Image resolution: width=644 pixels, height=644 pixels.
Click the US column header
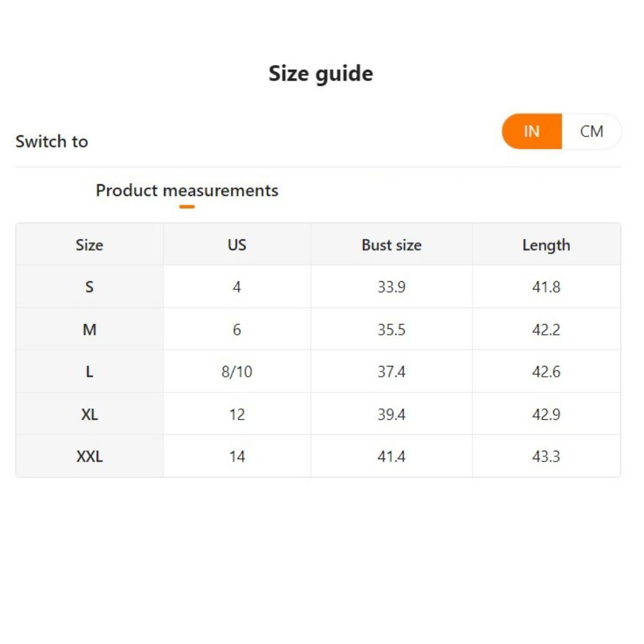[237, 245]
